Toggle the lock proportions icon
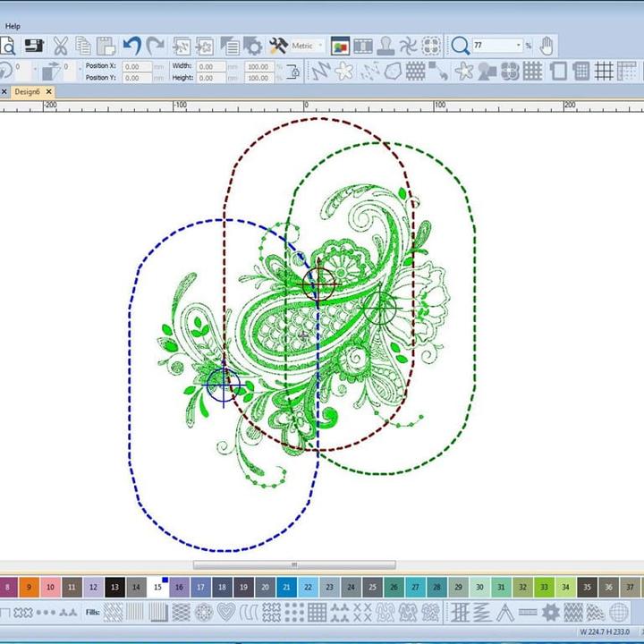The image size is (644, 644). pos(293,72)
